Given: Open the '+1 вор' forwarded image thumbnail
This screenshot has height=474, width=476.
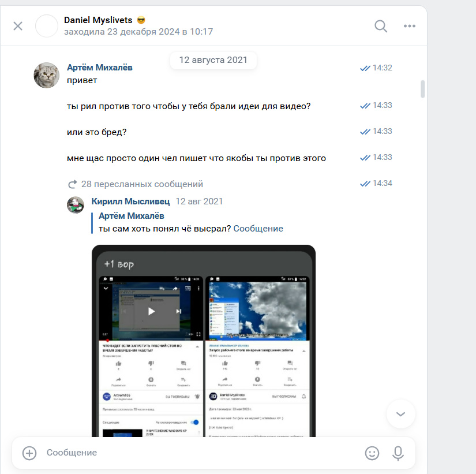Looking at the screenshot, I should click(x=204, y=341).
